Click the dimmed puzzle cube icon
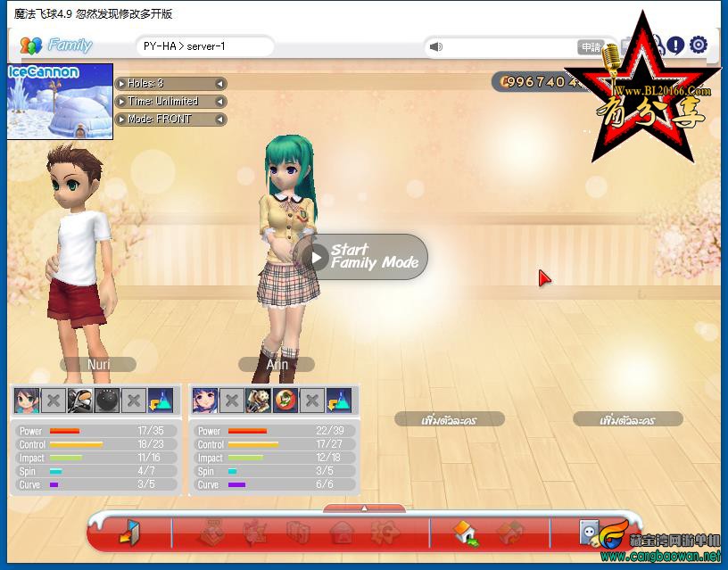 [x=510, y=533]
